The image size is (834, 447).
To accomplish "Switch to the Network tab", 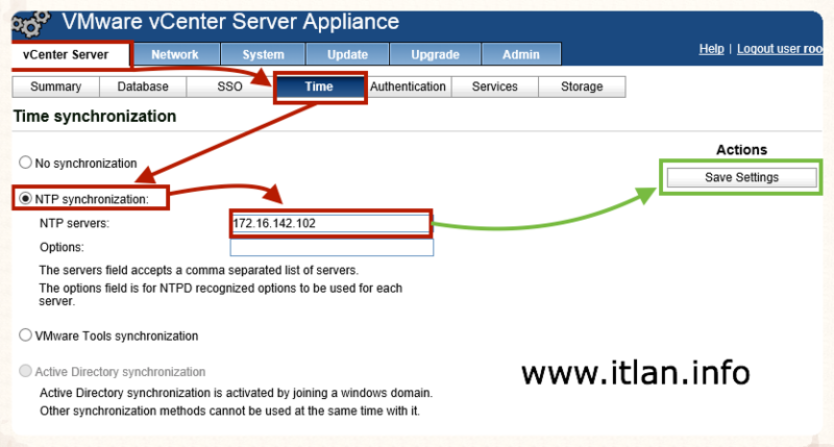I will [x=175, y=55].
